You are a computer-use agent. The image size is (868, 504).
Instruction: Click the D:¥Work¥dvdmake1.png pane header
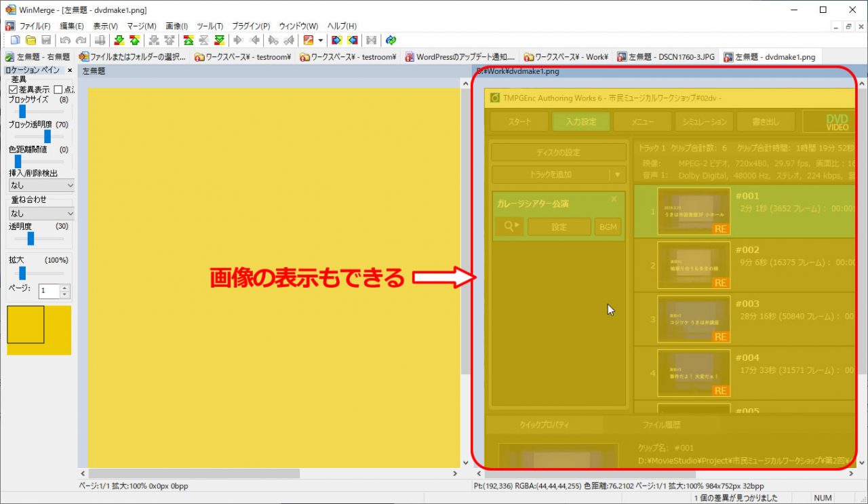(x=669, y=71)
